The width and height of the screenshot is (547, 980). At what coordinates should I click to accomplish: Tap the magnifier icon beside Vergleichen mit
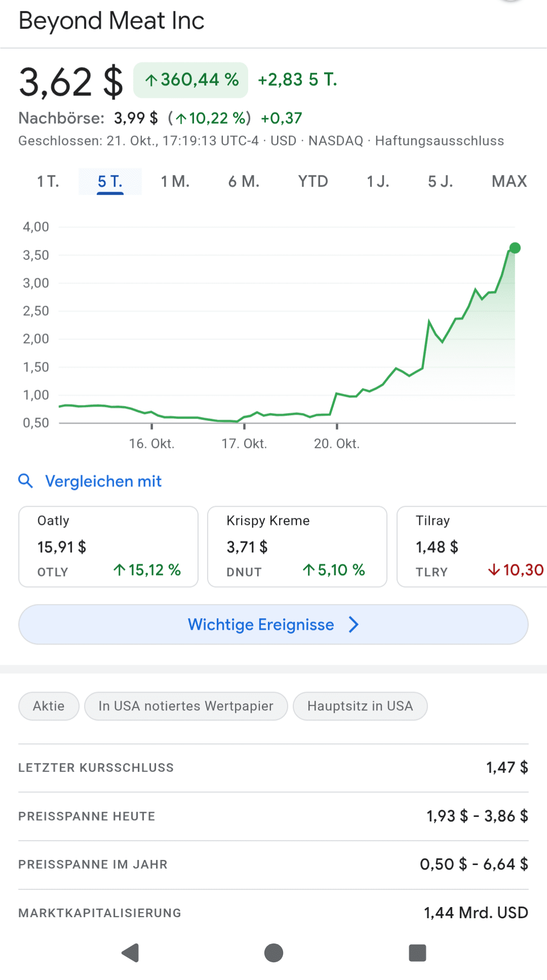[25, 481]
